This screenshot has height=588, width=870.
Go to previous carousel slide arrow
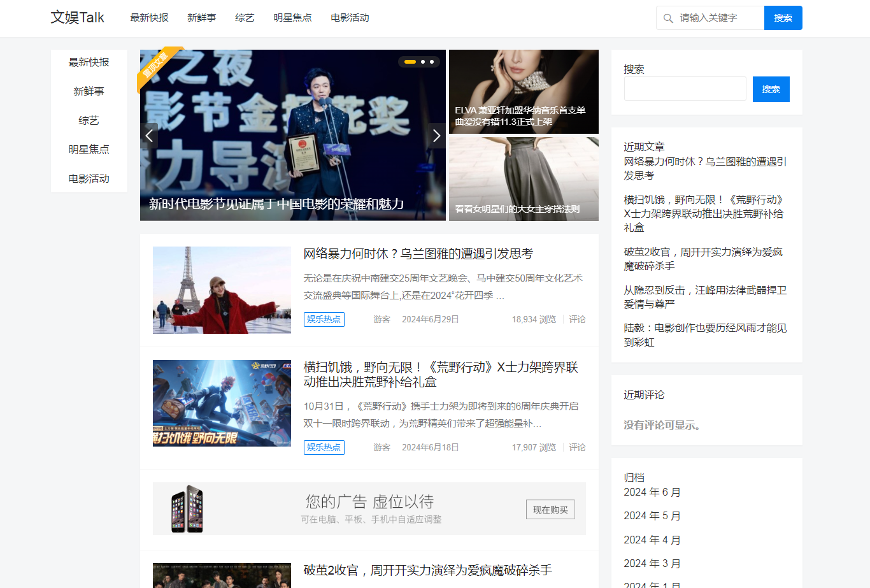click(149, 136)
